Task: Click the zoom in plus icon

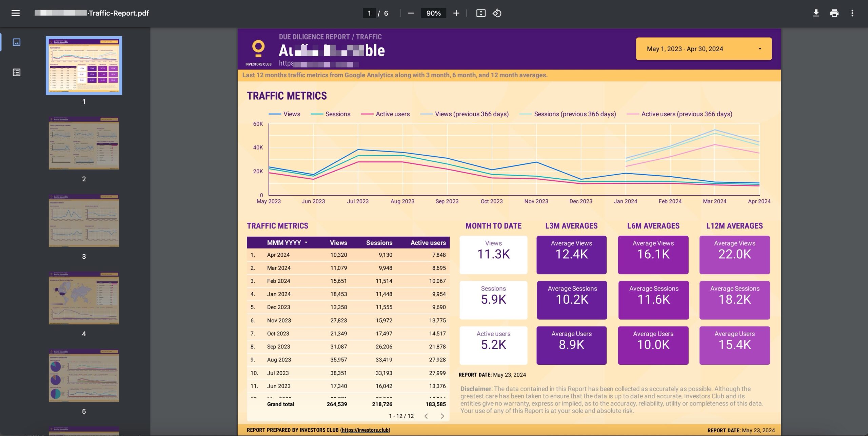Action: [x=456, y=13]
